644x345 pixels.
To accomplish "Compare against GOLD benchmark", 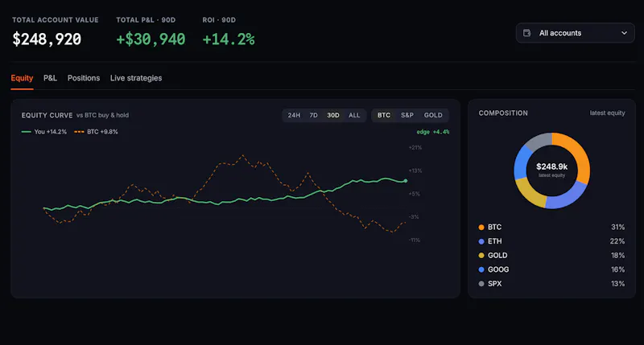I will 433,115.
